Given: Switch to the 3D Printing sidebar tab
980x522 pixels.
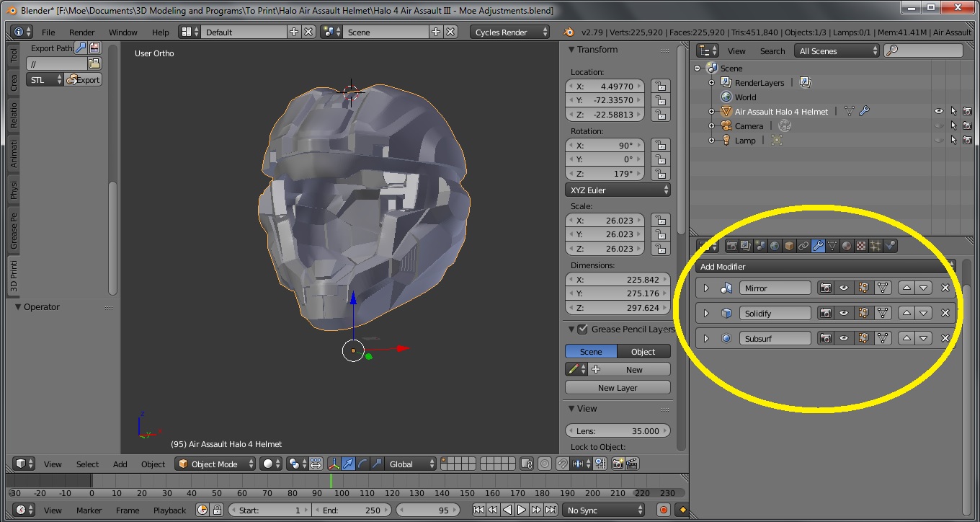Looking at the screenshot, I should pyautogui.click(x=14, y=276).
